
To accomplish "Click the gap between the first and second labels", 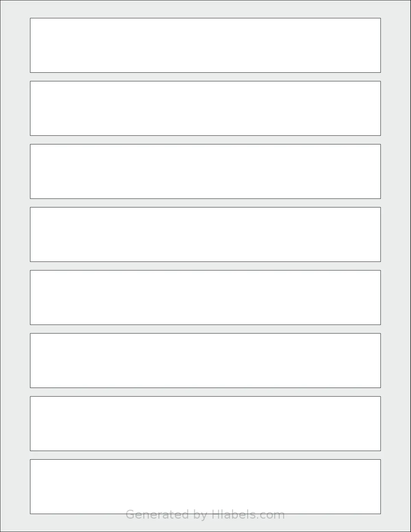I will coord(205,77).
